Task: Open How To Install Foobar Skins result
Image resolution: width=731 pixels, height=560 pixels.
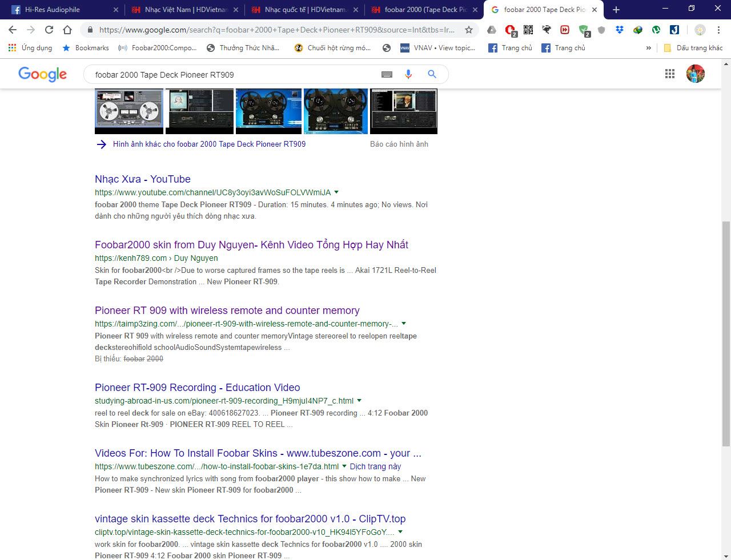Action: pos(258,453)
